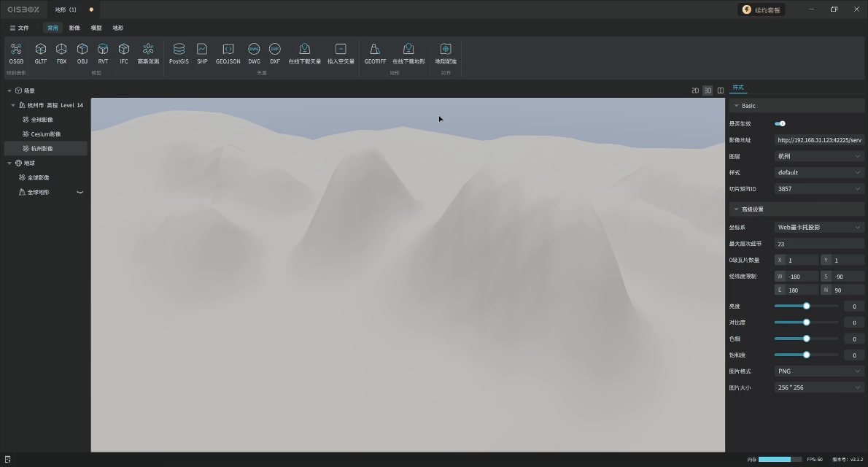Click the GEOJSON import icon
The height and width of the screenshot is (467, 868).
click(228, 50)
